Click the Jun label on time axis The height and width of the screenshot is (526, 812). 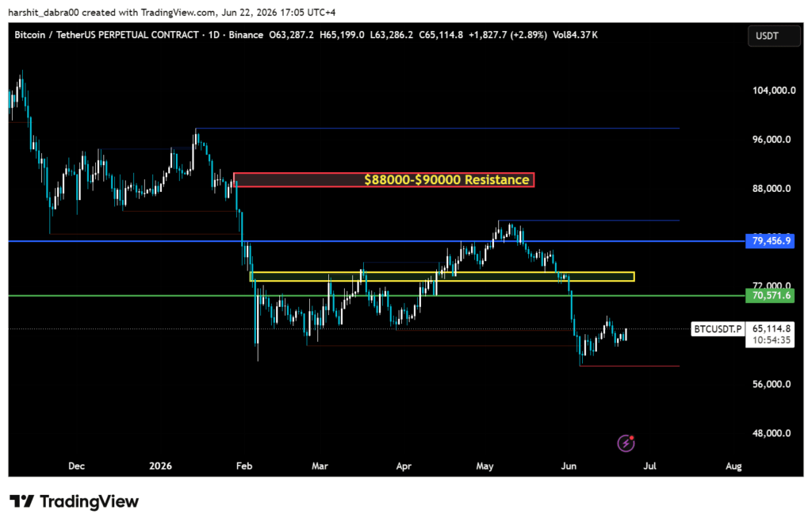[569, 466]
